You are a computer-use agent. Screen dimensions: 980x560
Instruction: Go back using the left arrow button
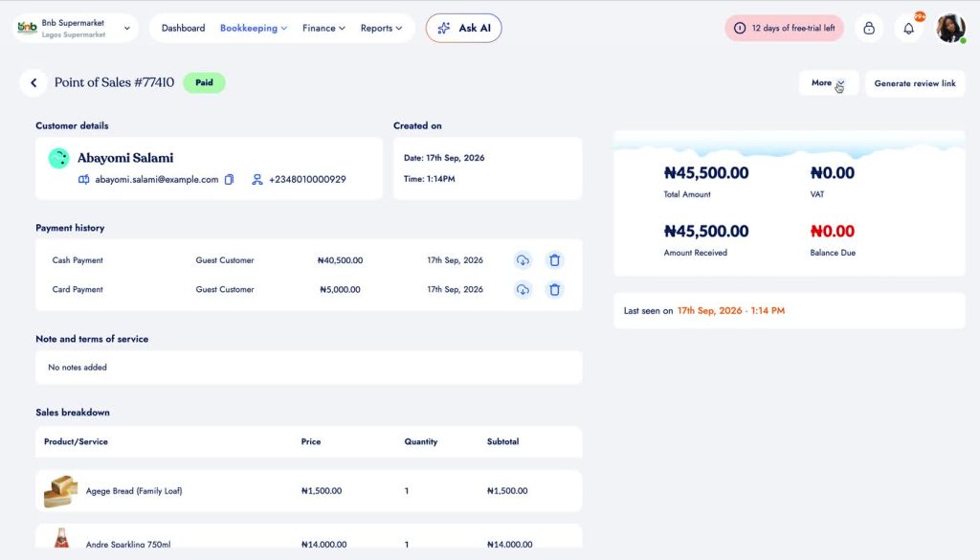pos(33,82)
